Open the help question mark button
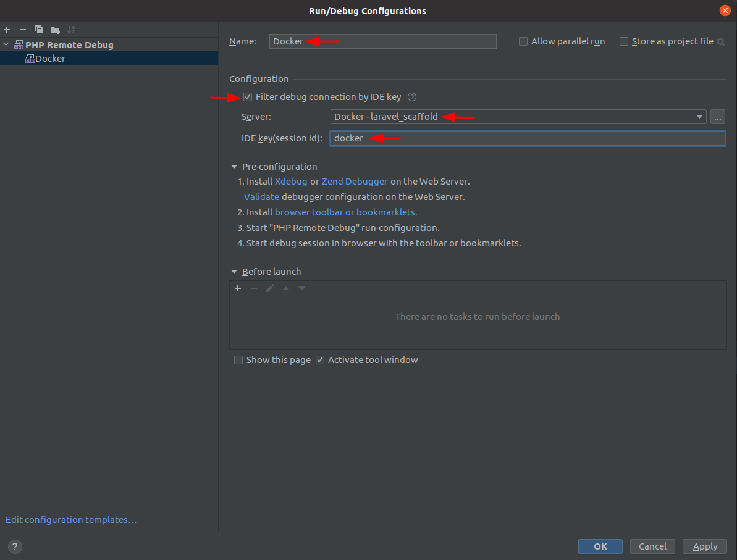The width and height of the screenshot is (737, 560). click(15, 546)
